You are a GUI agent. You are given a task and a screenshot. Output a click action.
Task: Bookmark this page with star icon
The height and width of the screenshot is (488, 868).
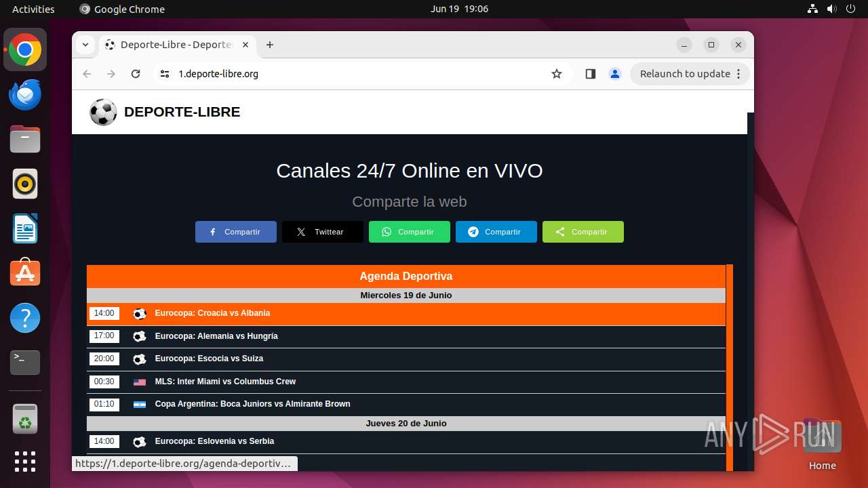click(557, 74)
